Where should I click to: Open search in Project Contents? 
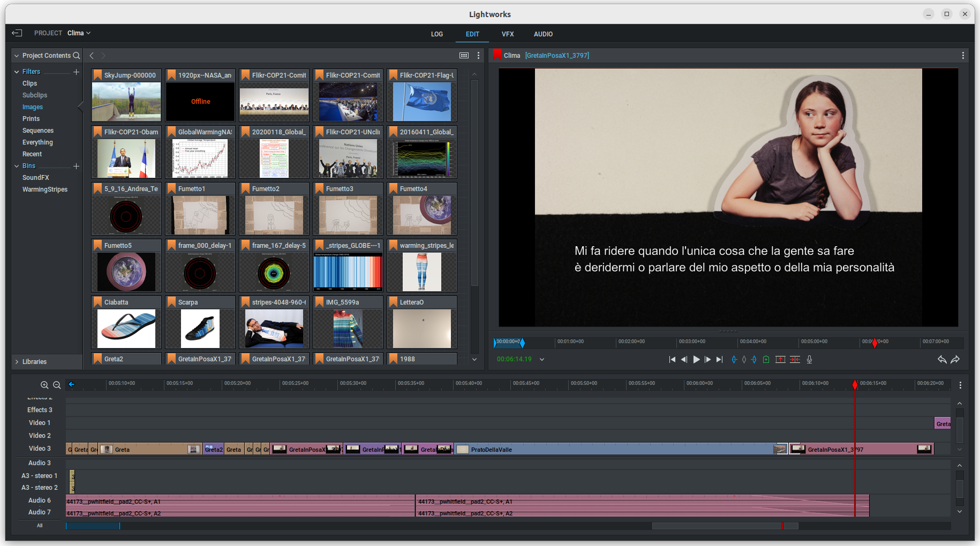pyautogui.click(x=77, y=56)
